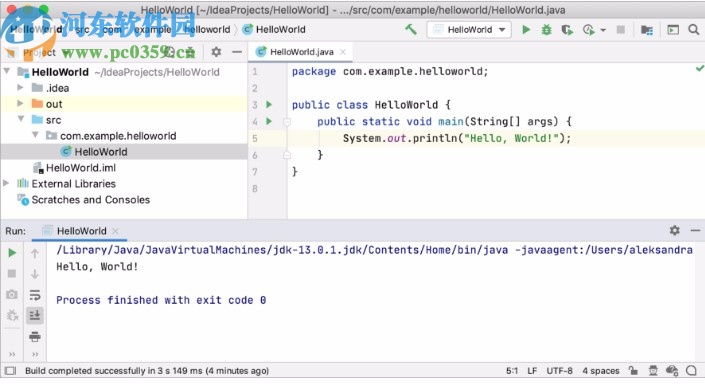Click the fold end marker at line 6
Screen dimensions: 705x384
click(287, 155)
